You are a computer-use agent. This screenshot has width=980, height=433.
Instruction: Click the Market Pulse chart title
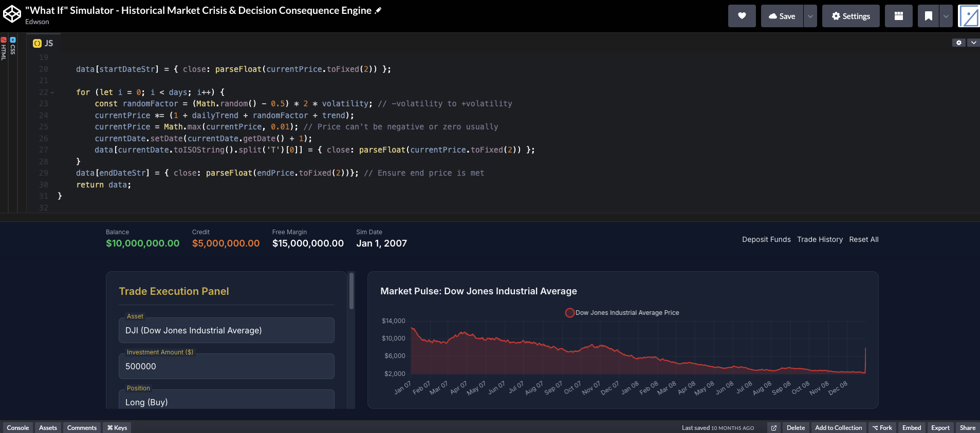[478, 291]
